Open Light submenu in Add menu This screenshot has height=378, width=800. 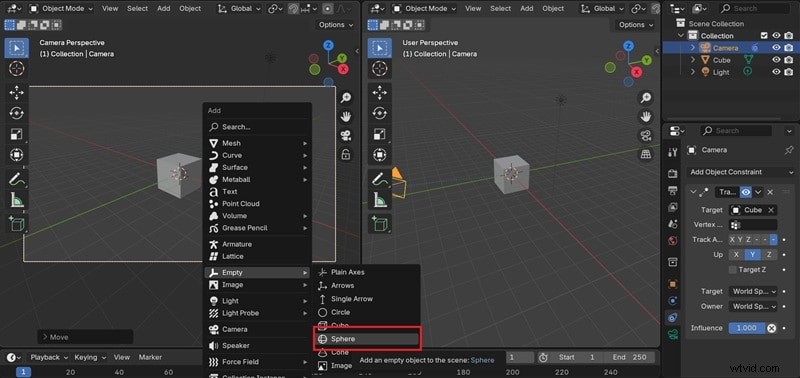(x=258, y=301)
